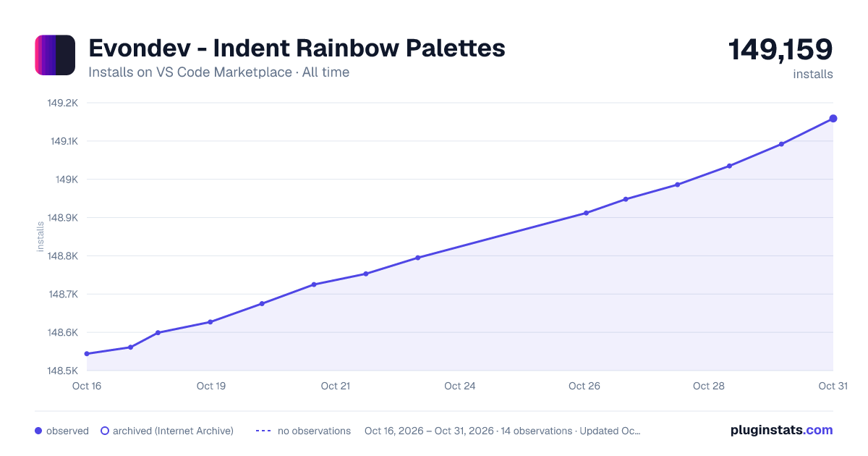Click the Oct 24 x-axis label

pos(460,386)
